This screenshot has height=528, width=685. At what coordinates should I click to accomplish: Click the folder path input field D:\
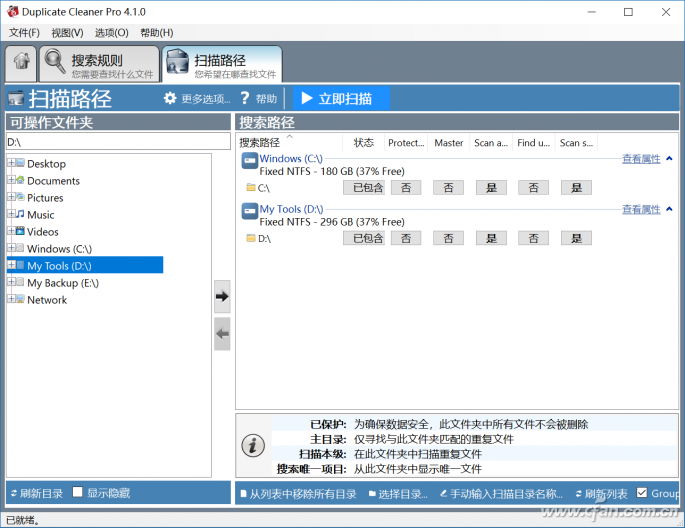[x=118, y=142]
